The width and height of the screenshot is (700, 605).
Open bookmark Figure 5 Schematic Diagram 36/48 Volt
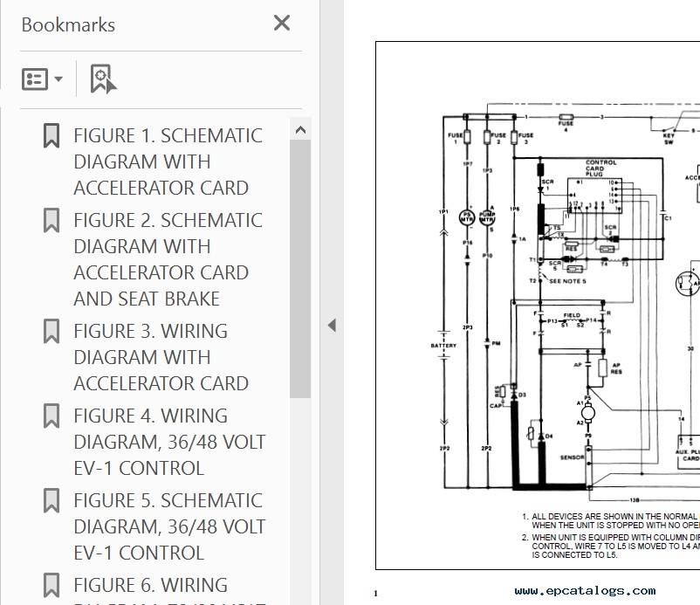pyautogui.click(x=169, y=526)
